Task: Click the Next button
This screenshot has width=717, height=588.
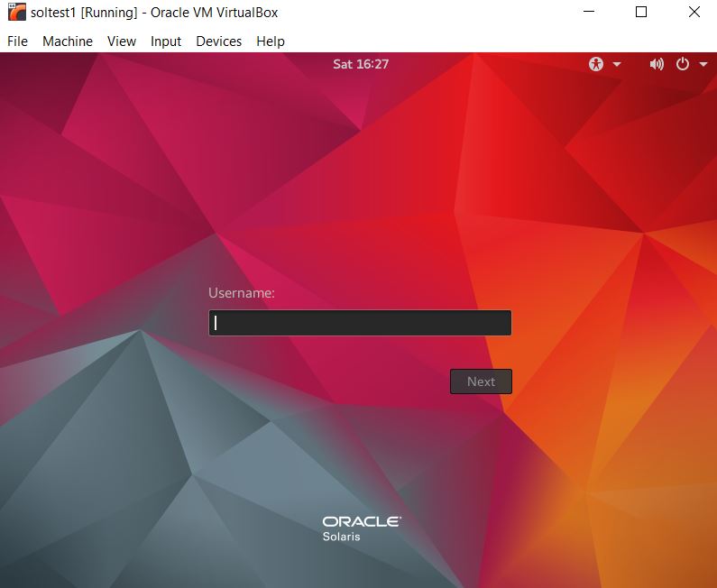Action: tap(481, 381)
